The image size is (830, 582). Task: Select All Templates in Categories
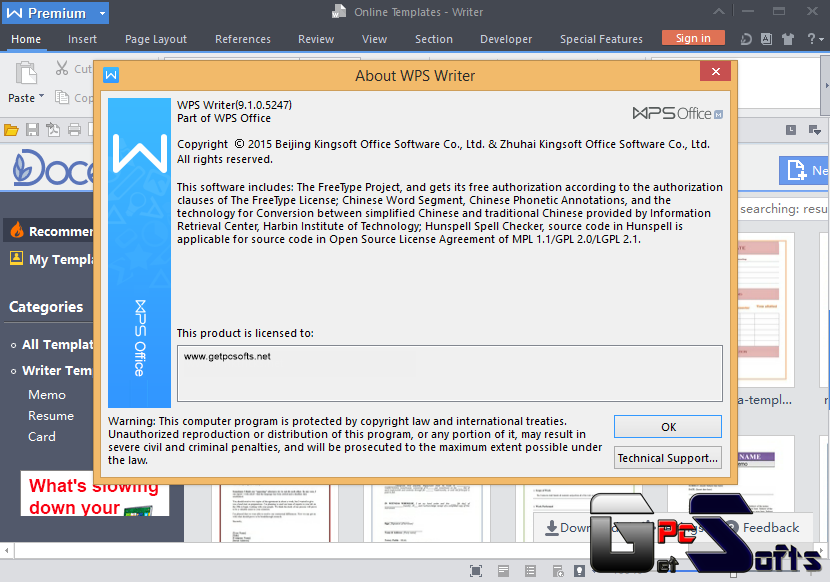(57, 344)
